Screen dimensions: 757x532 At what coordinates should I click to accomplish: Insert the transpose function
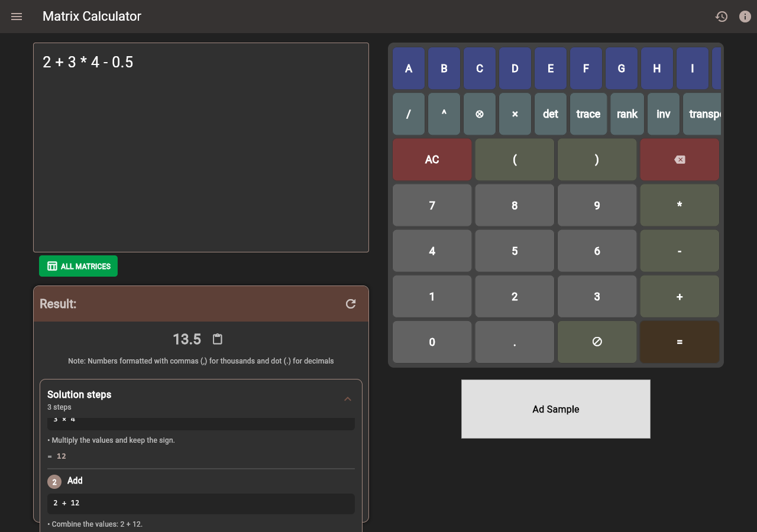coord(703,114)
